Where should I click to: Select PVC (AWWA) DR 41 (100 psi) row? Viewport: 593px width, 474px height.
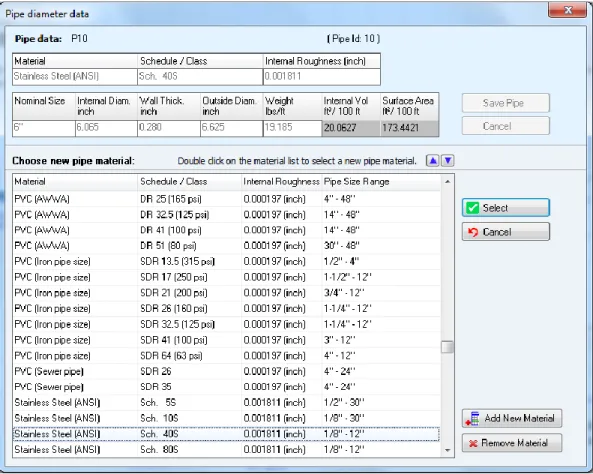point(227,230)
